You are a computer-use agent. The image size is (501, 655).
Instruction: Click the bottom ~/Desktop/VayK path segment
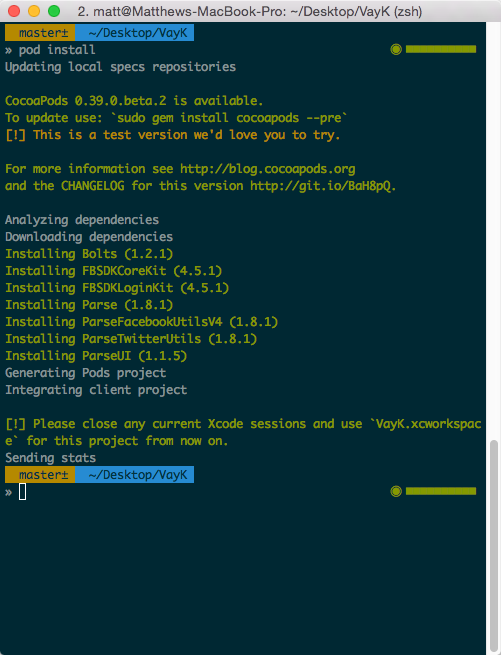point(135,475)
